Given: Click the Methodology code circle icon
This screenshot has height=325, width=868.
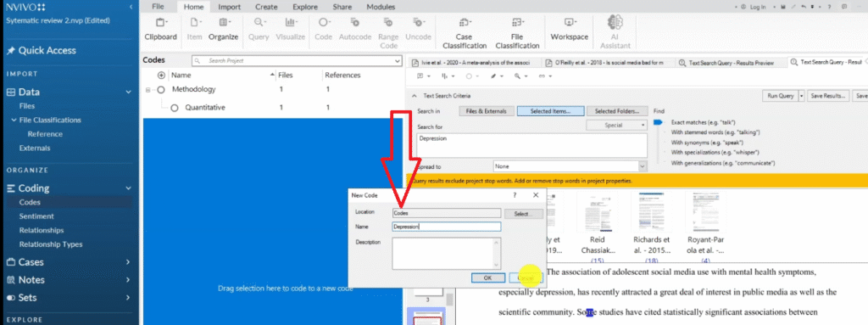Looking at the screenshot, I should click(161, 89).
